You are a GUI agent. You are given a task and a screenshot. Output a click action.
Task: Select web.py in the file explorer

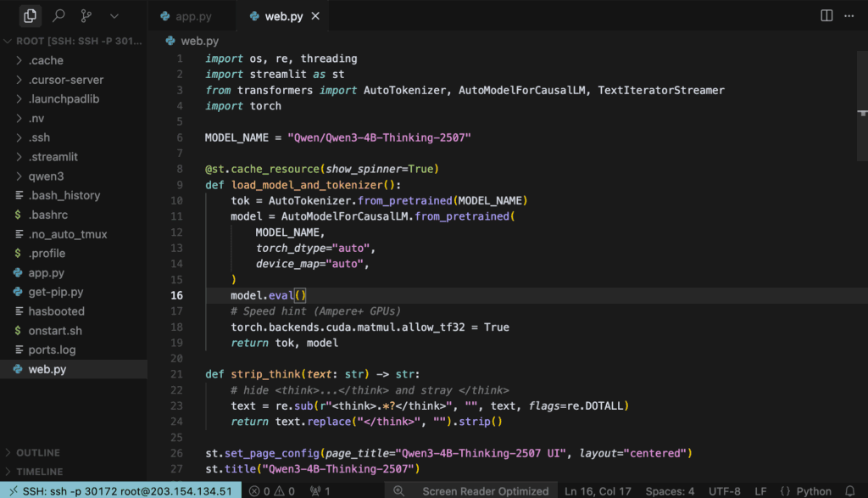pyautogui.click(x=74, y=369)
